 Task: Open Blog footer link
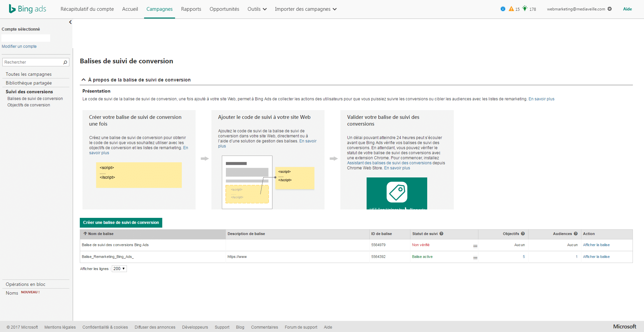pyautogui.click(x=240, y=327)
